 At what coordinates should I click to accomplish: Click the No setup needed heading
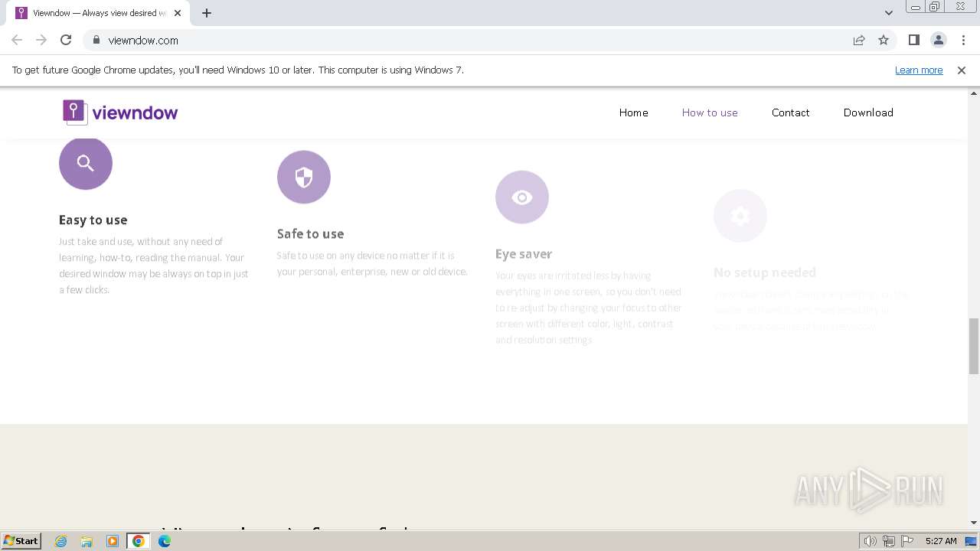pos(765,272)
